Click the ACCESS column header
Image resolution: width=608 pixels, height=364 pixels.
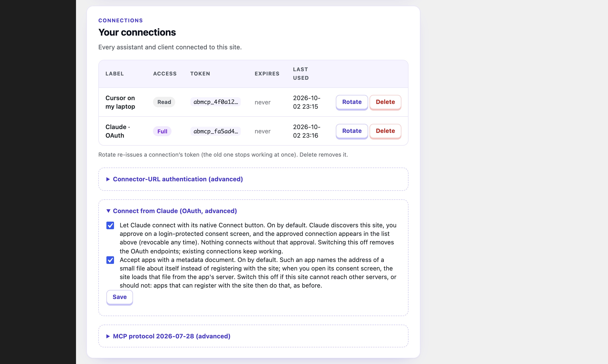[x=165, y=74]
